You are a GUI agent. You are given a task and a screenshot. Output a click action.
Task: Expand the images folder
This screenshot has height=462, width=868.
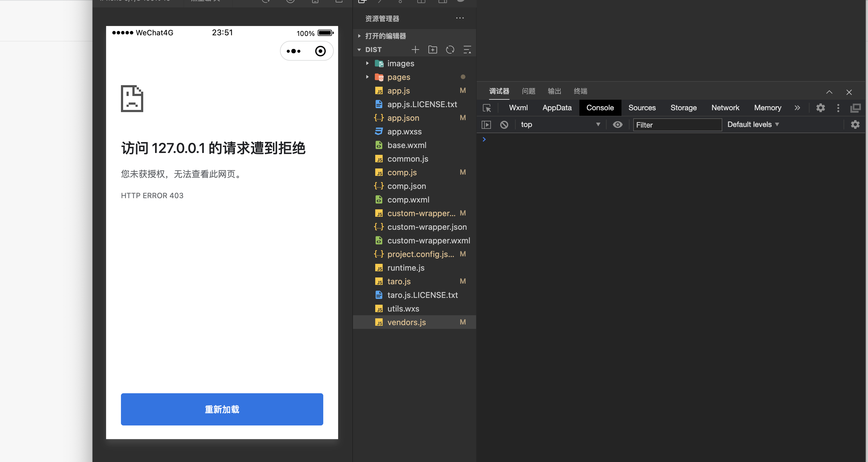click(x=367, y=63)
